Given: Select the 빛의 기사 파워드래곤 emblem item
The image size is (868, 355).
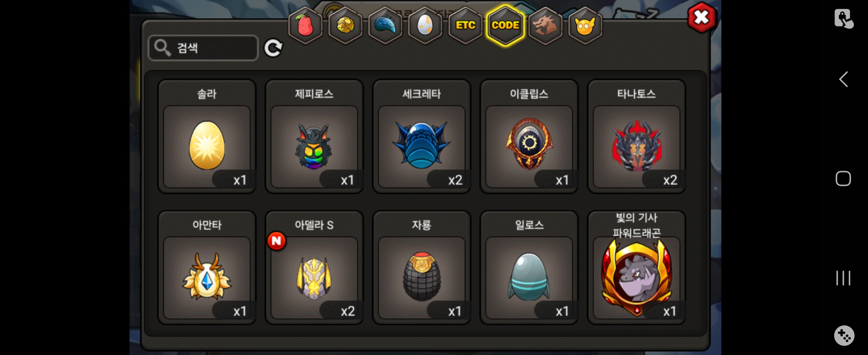Looking at the screenshot, I should tap(637, 268).
